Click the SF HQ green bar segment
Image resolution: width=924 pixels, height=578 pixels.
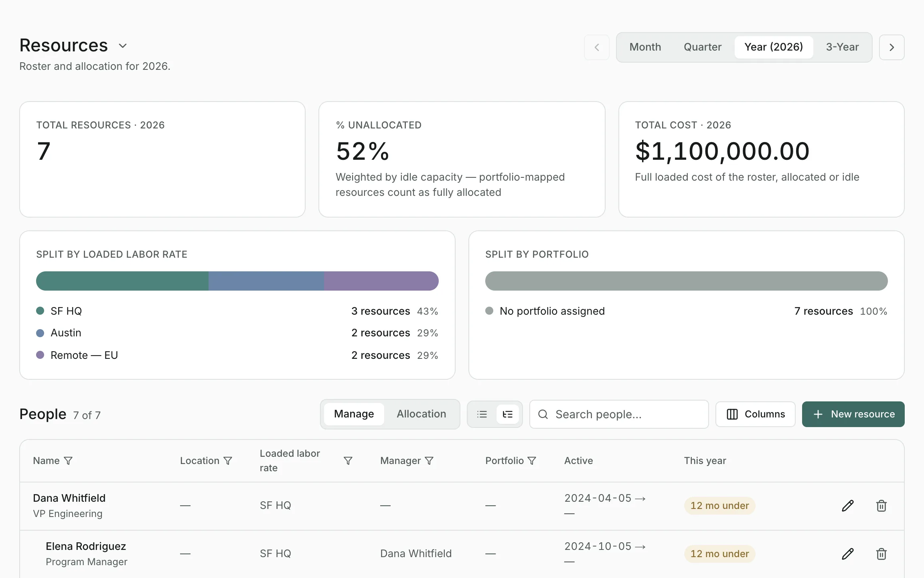(122, 281)
